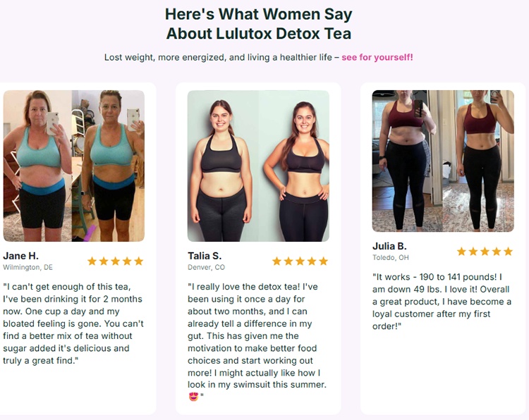Click the reviewer name Talia S.
Screen dimensions: 529x420
coord(205,256)
